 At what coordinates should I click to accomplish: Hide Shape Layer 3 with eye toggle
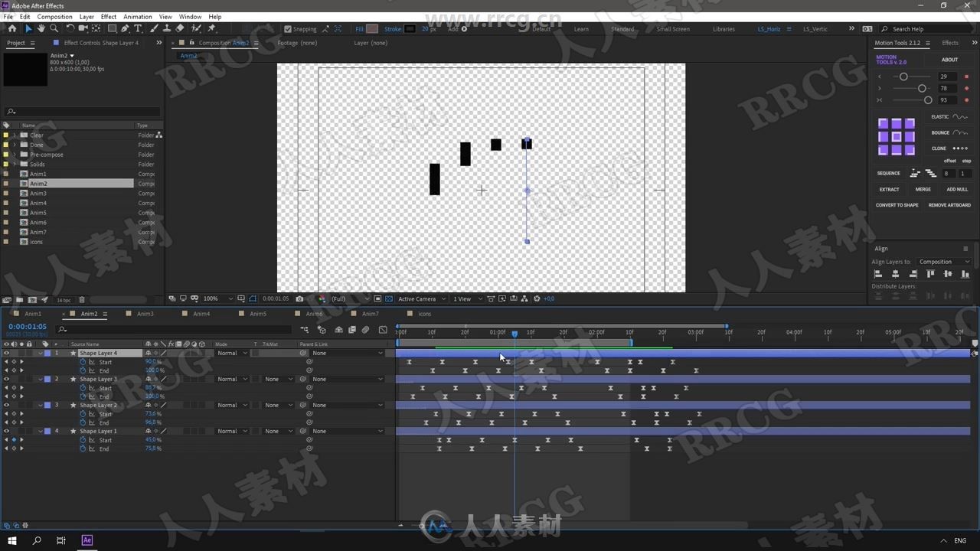click(x=6, y=379)
